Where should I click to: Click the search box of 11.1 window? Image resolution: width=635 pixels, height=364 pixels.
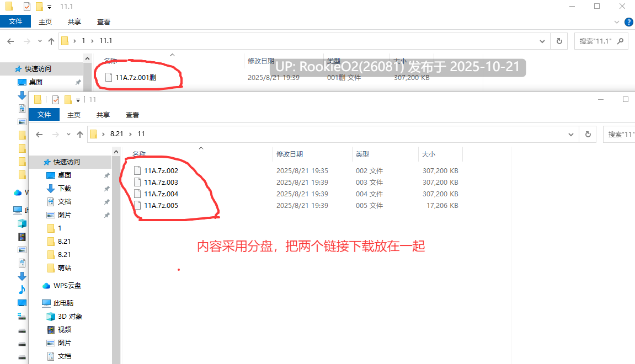(601, 41)
